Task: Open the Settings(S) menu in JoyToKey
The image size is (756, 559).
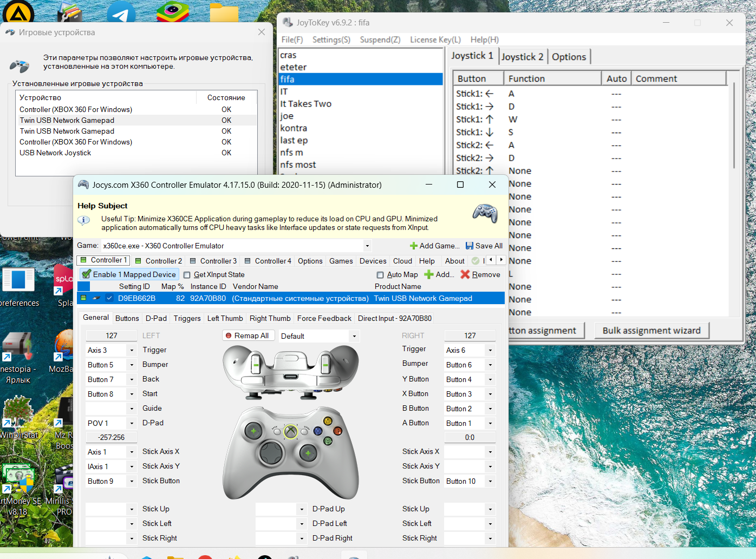Action: coord(331,40)
